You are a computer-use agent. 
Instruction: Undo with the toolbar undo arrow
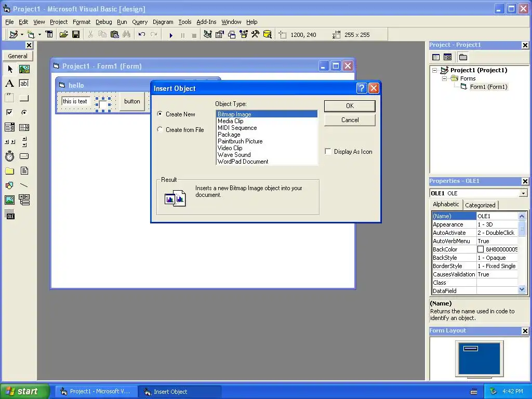tap(142, 34)
